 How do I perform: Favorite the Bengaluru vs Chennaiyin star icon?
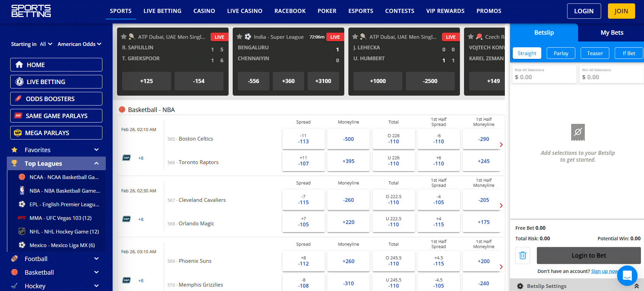240,36
